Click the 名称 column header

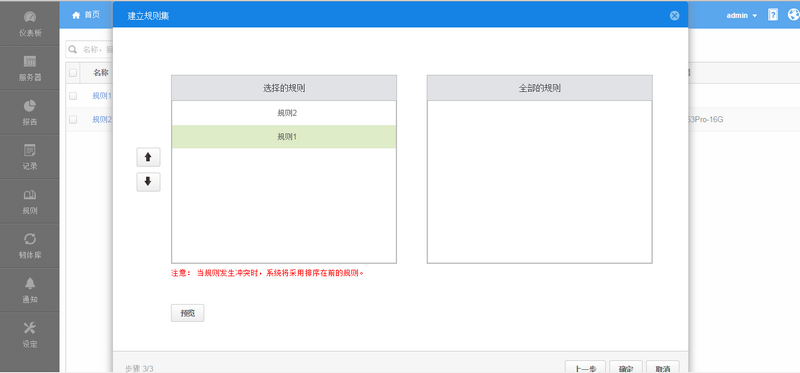coord(101,72)
